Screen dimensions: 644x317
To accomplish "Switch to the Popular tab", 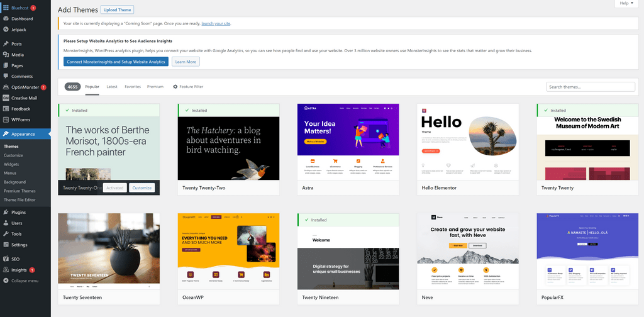I will [92, 87].
